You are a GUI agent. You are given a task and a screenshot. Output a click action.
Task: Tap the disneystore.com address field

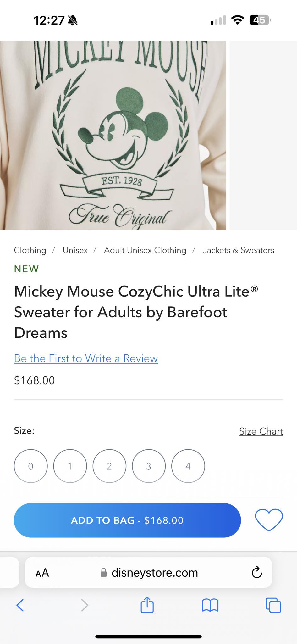tap(148, 572)
